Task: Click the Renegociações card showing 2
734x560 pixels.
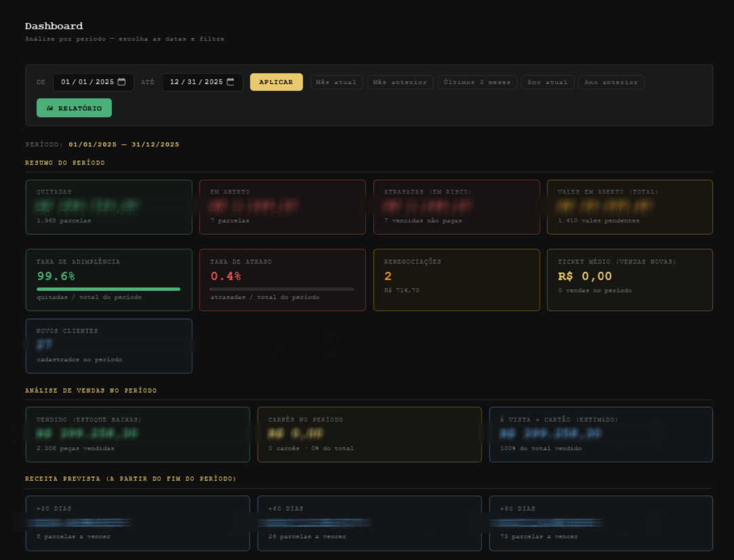Action: (x=456, y=280)
